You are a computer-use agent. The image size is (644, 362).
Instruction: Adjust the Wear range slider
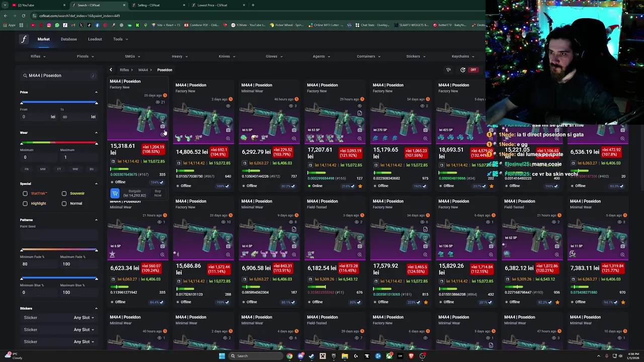point(59,143)
